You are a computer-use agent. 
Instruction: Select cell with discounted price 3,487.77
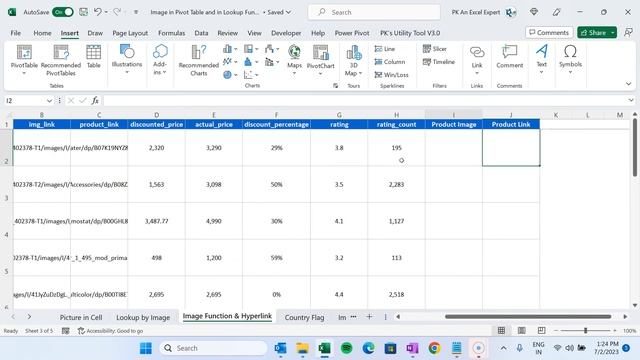click(x=156, y=221)
